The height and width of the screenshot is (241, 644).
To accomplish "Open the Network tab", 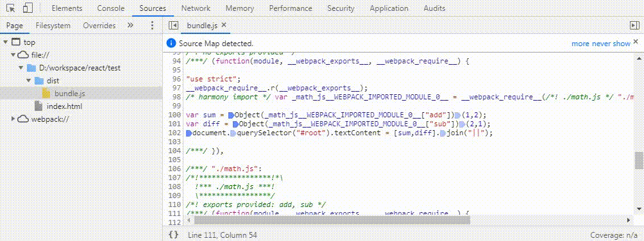I will tap(196, 8).
